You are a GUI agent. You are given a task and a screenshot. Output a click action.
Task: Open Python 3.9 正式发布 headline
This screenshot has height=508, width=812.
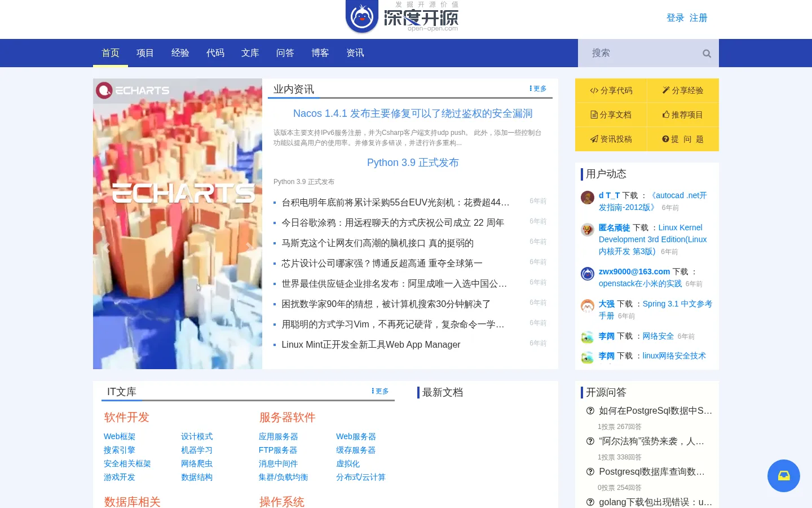[413, 163]
